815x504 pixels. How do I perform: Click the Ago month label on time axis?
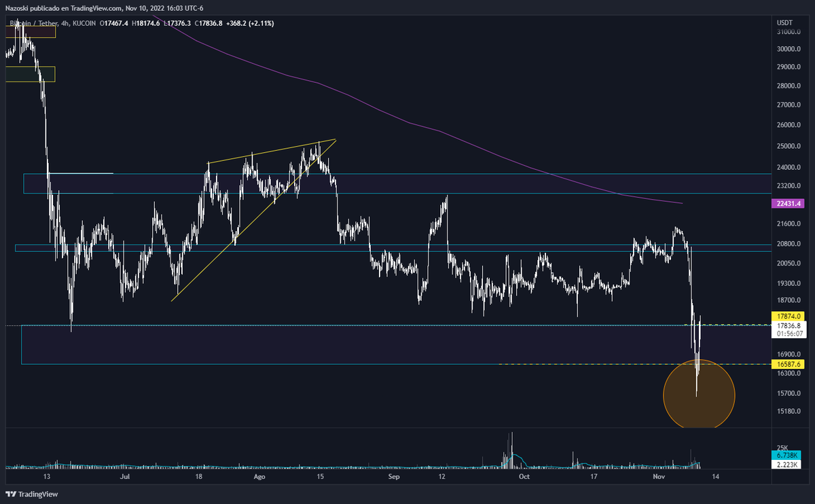coord(259,477)
